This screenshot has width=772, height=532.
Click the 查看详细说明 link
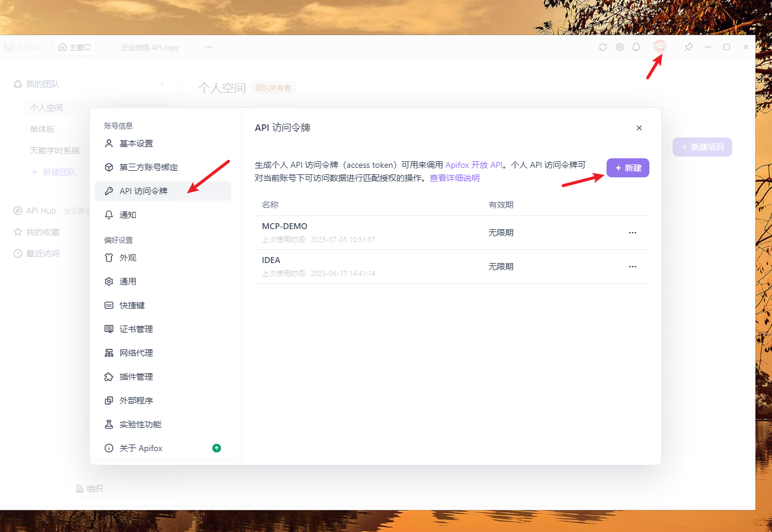pos(455,178)
